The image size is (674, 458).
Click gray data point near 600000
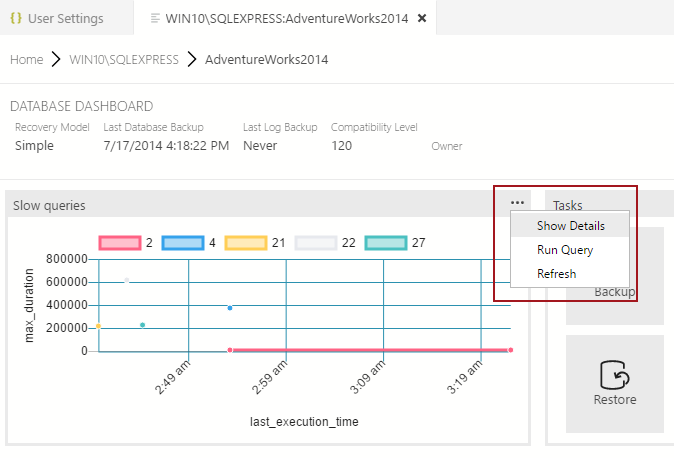point(127,280)
